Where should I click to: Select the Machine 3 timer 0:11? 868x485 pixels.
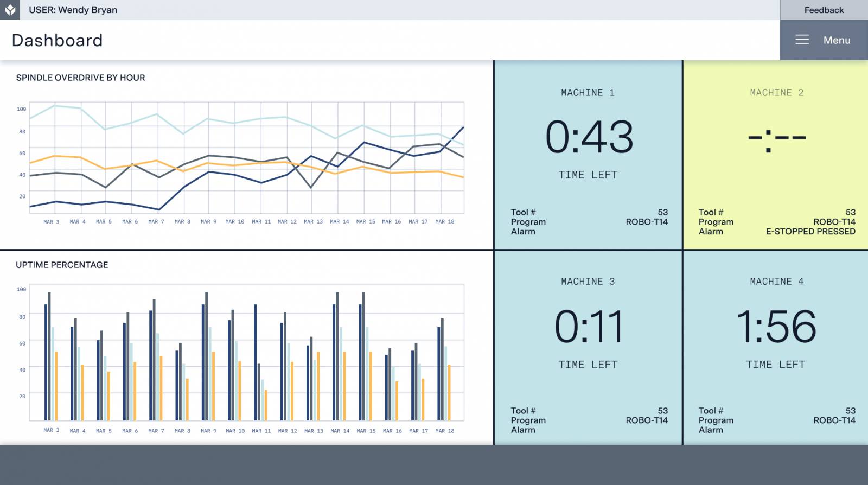589,327
